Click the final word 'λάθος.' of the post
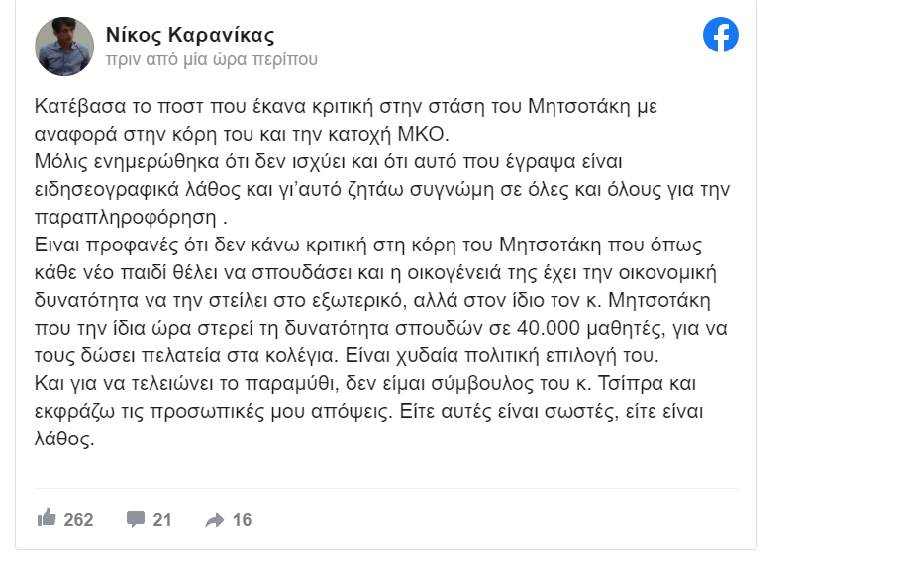This screenshot has height=588, width=907. (x=64, y=439)
